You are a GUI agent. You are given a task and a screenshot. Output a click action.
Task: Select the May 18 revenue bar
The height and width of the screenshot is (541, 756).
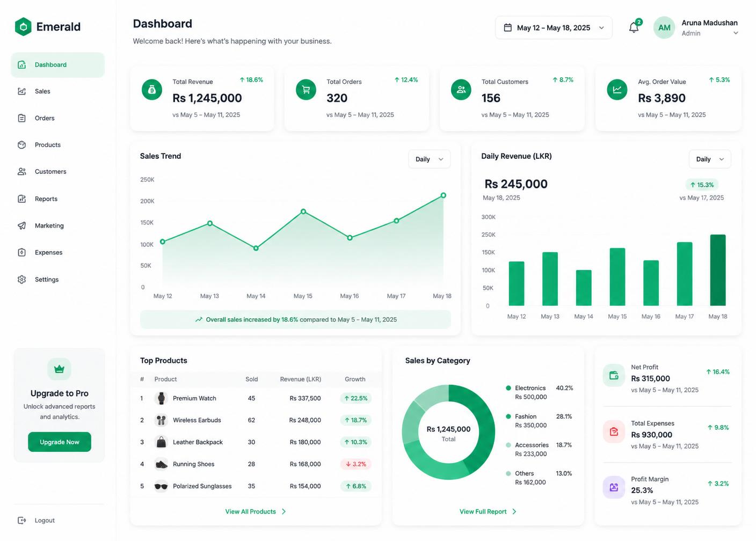[x=718, y=270]
